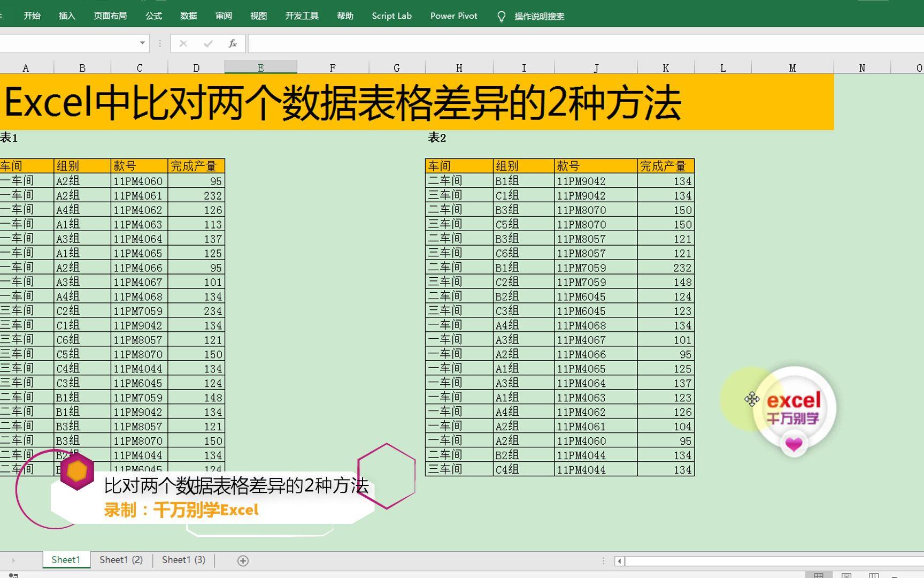Click into the formula bar input

click(x=586, y=43)
